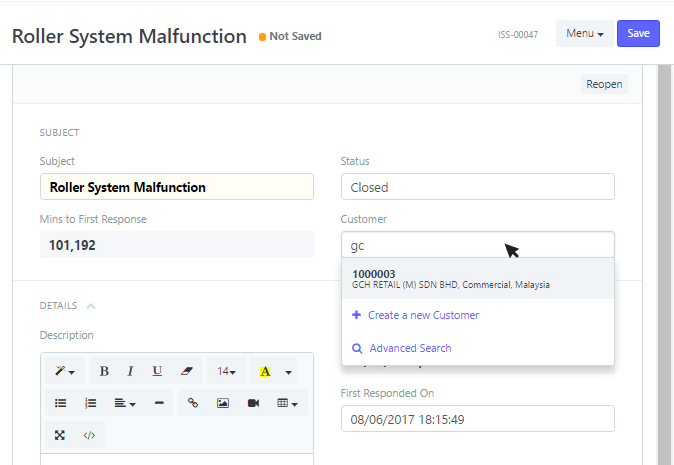Insert a link using chain icon
The width and height of the screenshot is (674, 465).
coord(193,403)
